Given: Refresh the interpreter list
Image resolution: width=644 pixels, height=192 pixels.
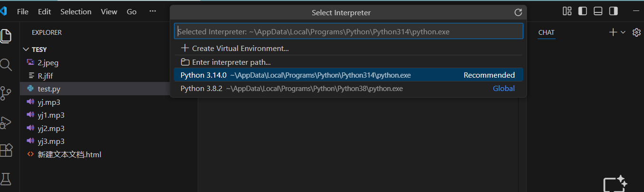Looking at the screenshot, I should [518, 13].
